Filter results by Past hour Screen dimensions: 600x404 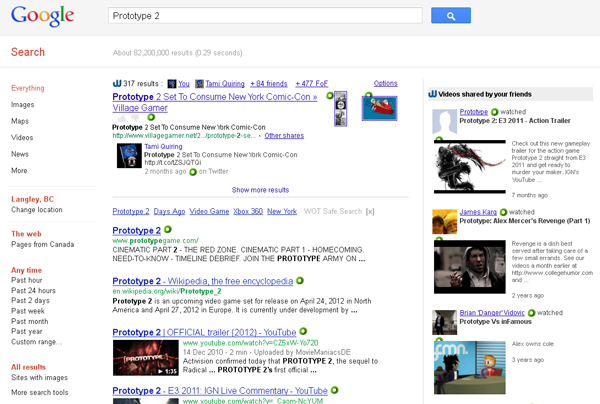pyautogui.click(x=26, y=280)
